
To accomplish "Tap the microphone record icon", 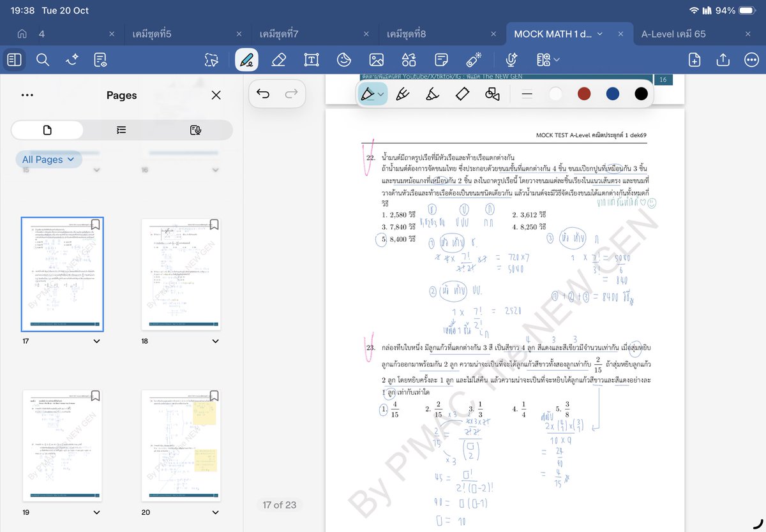I will (511, 60).
